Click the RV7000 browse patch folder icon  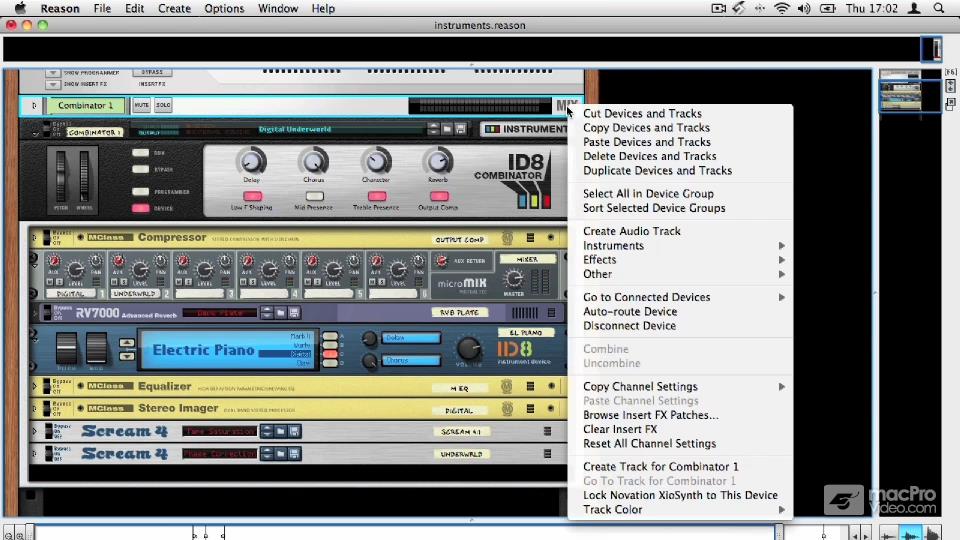coord(280,313)
